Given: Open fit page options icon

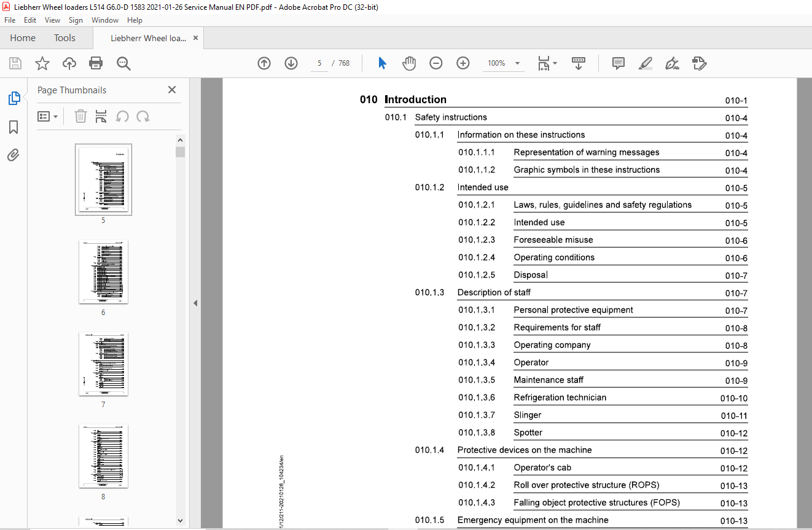Looking at the screenshot, I should pos(547,63).
